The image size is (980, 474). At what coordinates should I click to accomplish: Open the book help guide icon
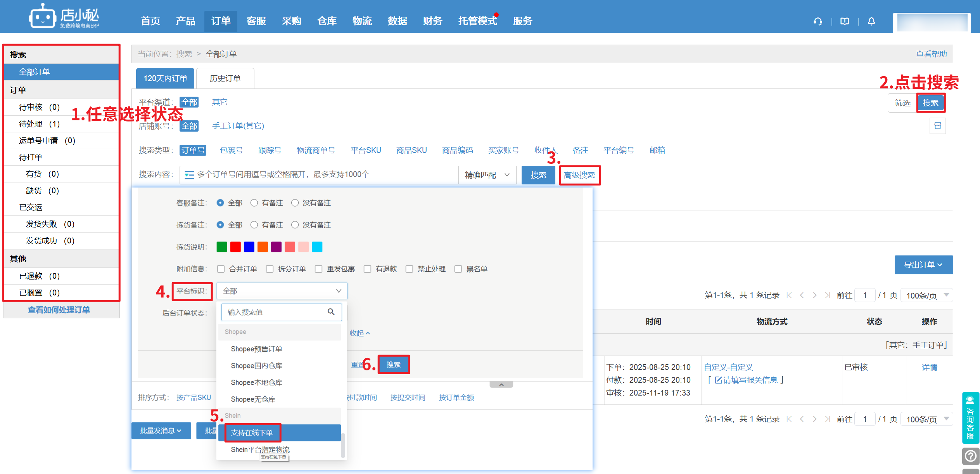point(845,21)
